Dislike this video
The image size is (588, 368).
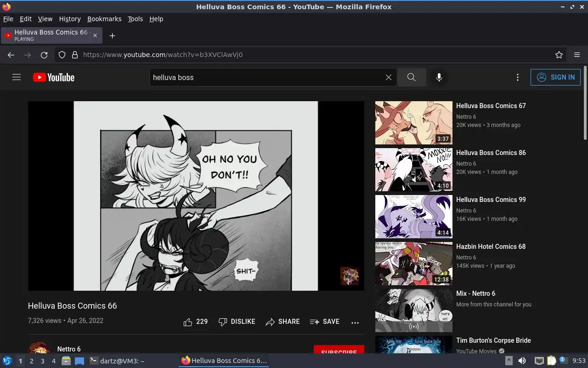[237, 322]
